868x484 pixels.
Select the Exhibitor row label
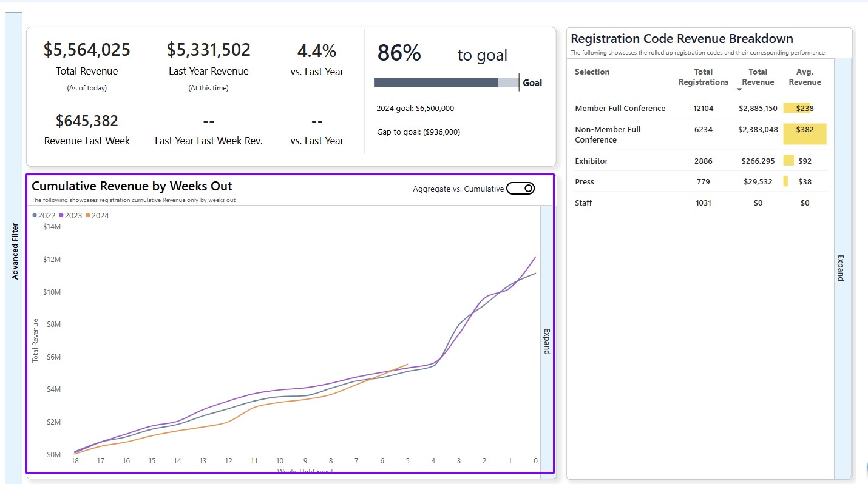click(591, 161)
